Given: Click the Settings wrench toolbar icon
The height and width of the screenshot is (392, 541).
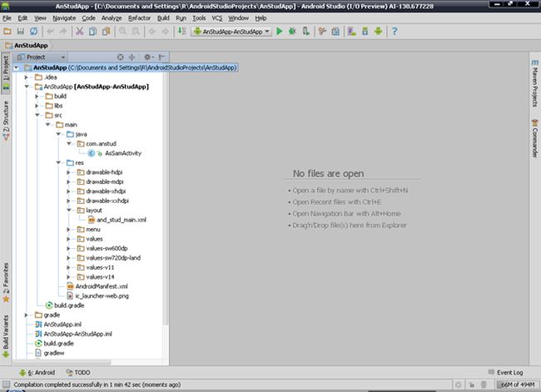Looking at the screenshot, I should point(322,32).
